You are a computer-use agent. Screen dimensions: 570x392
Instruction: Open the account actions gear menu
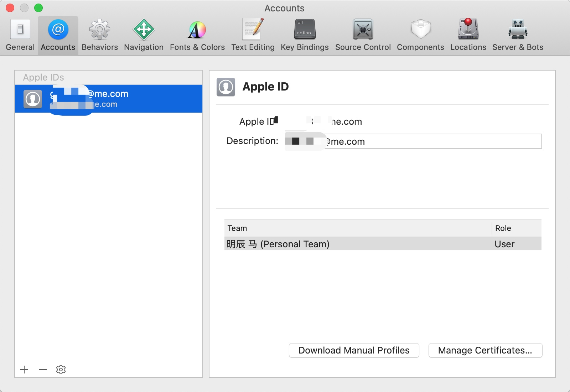[x=61, y=370]
